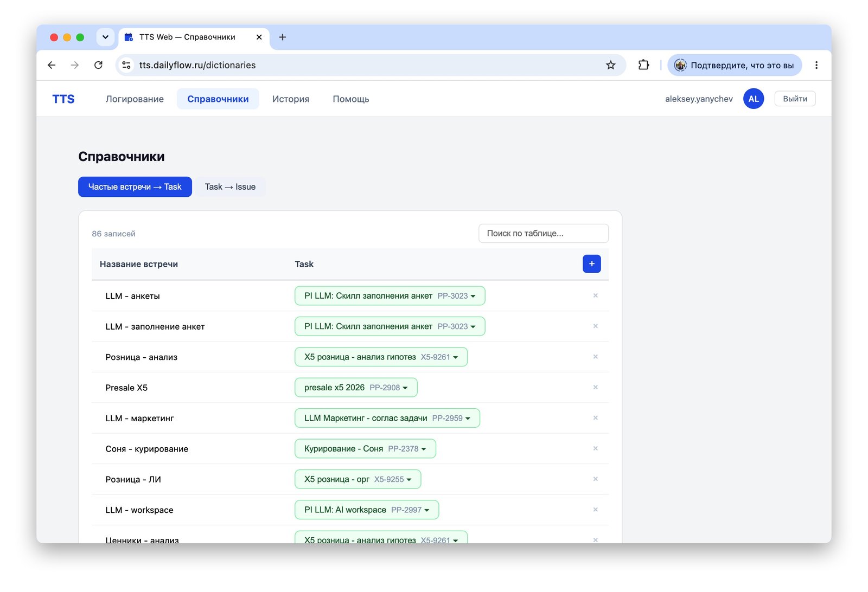Click the LLM - workspace meeting name

coord(139,510)
